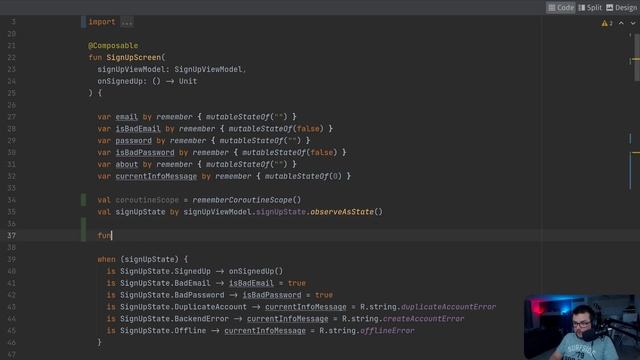640x360 pixels.
Task: Click the import keyword on line 3
Action: point(102,22)
